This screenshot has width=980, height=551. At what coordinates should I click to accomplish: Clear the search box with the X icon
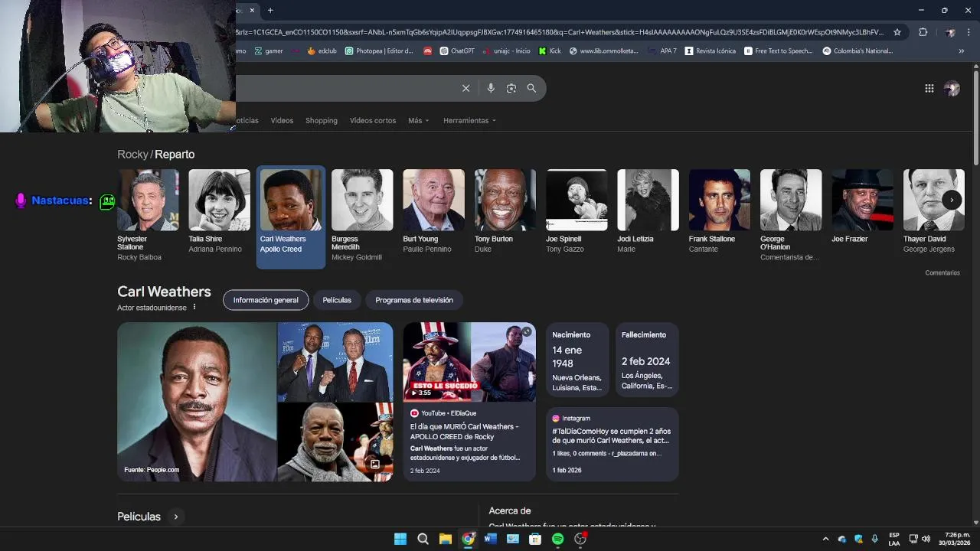click(x=465, y=88)
